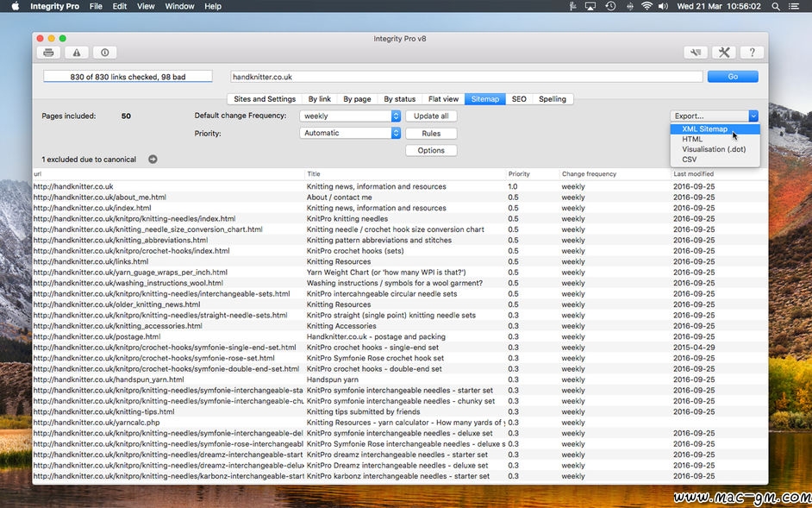The image size is (812, 508).
Task: Click the handknitter.co.uk URL field
Action: pyautogui.click(x=466, y=77)
